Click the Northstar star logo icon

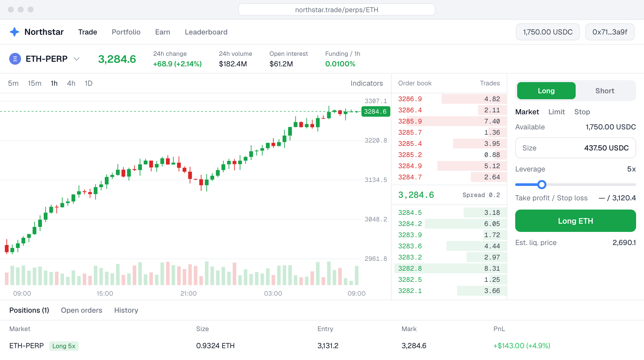(14, 32)
